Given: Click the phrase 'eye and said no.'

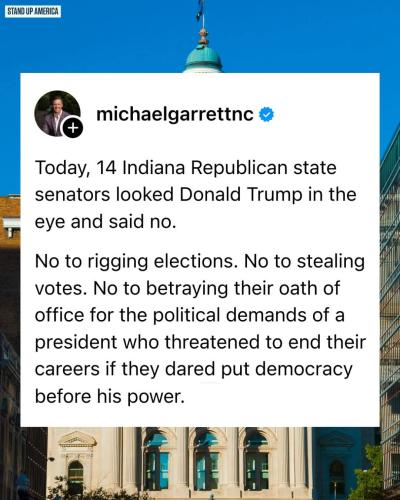Looking at the screenshot, I should pyautogui.click(x=105, y=222).
